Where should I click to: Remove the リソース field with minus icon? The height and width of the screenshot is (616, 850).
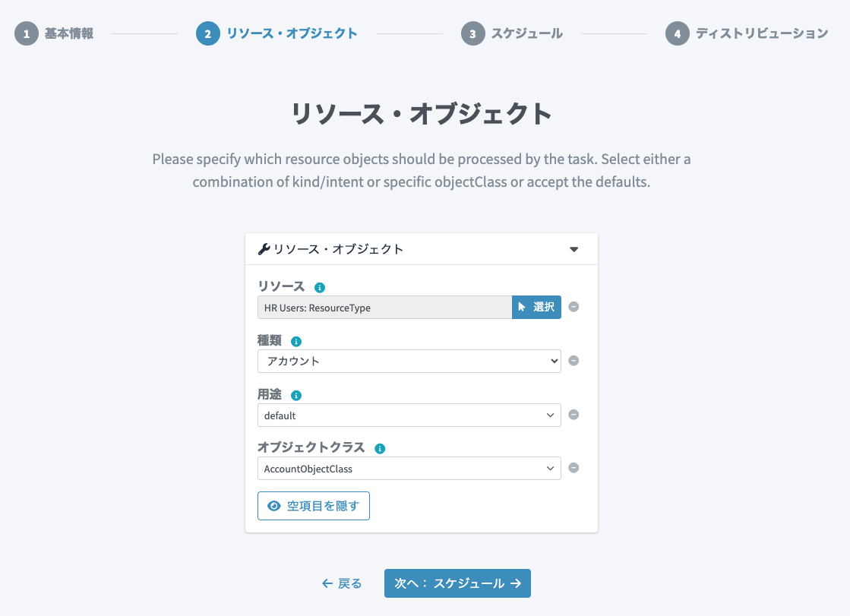pyautogui.click(x=574, y=307)
